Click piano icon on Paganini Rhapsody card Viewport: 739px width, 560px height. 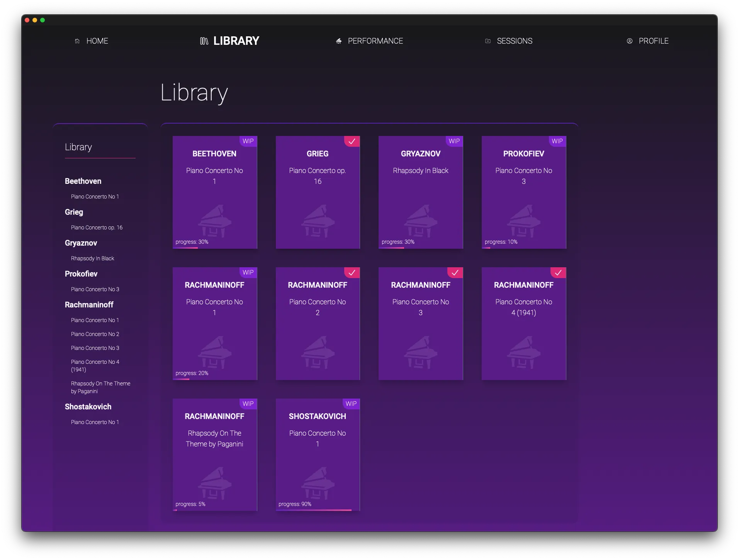click(x=215, y=483)
